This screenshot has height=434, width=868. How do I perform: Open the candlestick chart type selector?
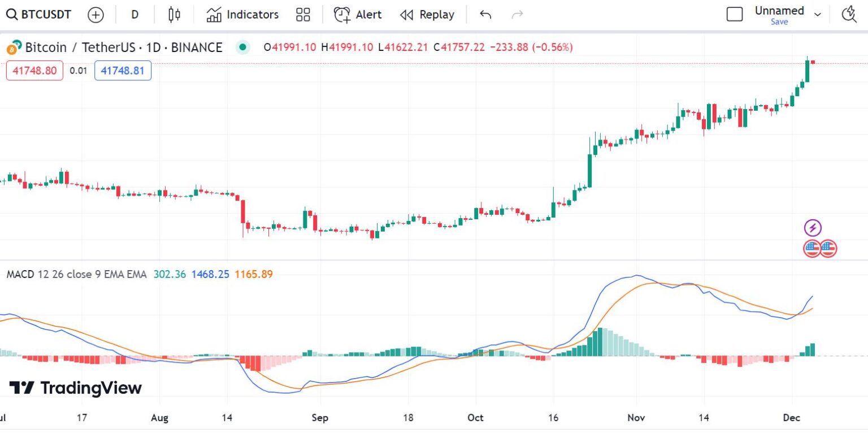point(174,15)
